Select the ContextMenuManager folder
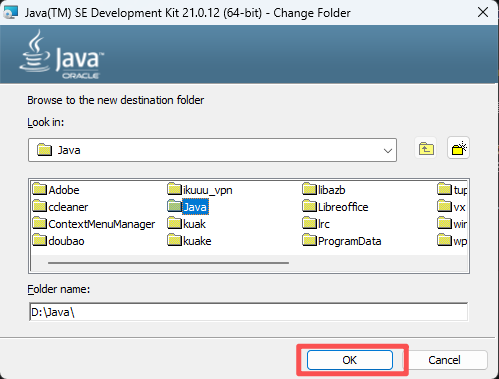This screenshot has width=499, height=379. click(94, 224)
